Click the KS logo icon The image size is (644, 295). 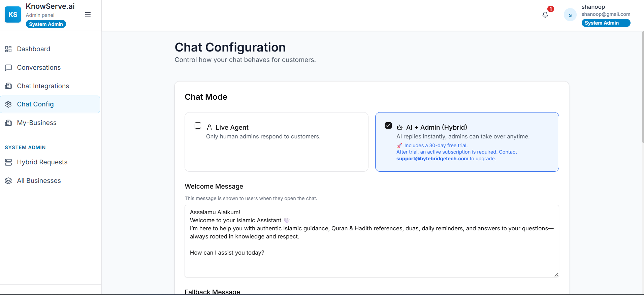tap(13, 14)
